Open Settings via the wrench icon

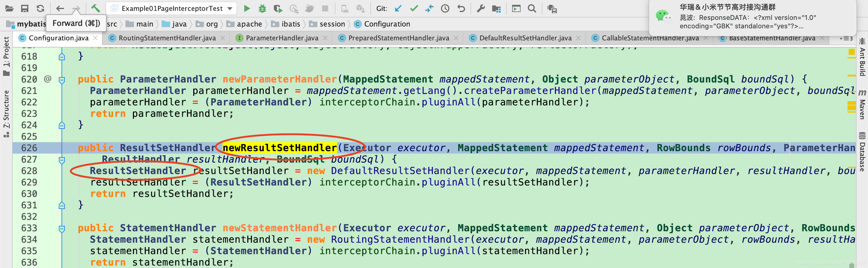[x=481, y=8]
